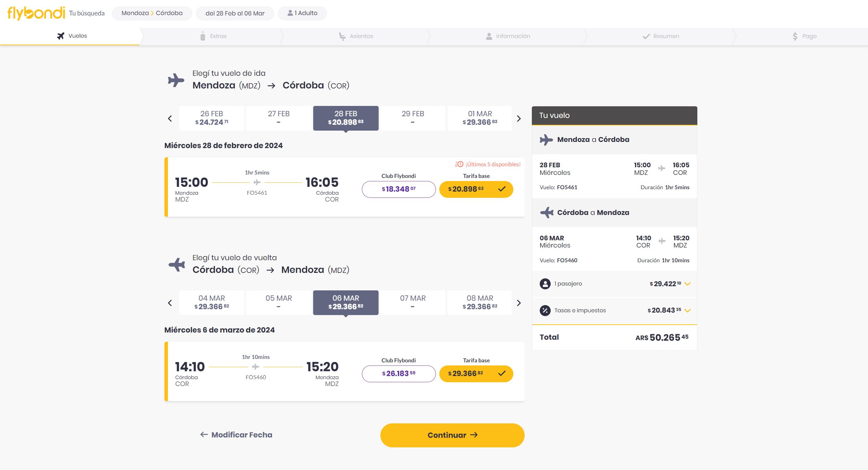
Task: Click 'Duración 1hr 10mins' in summary panel
Action: pos(663,261)
